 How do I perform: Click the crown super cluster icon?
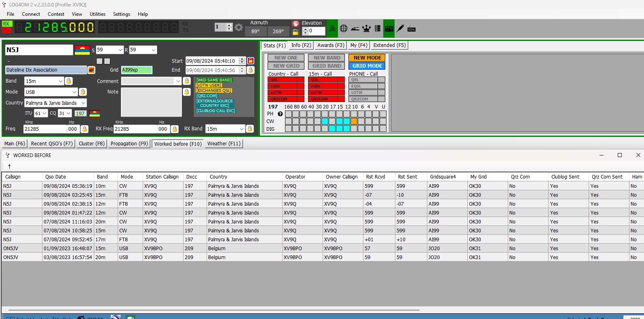[366, 28]
